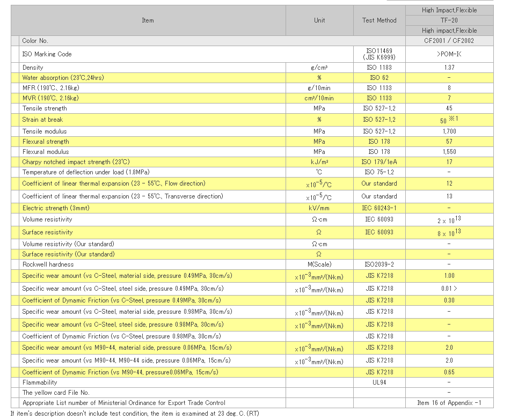This screenshot has width=518, height=420.
Task: Click 'The yellow card File No.' row label
Action: coord(56,393)
